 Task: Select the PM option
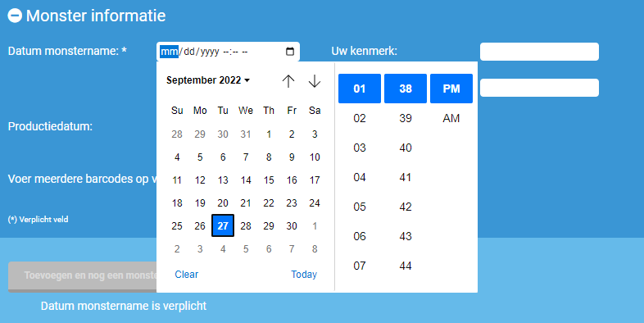(451, 89)
